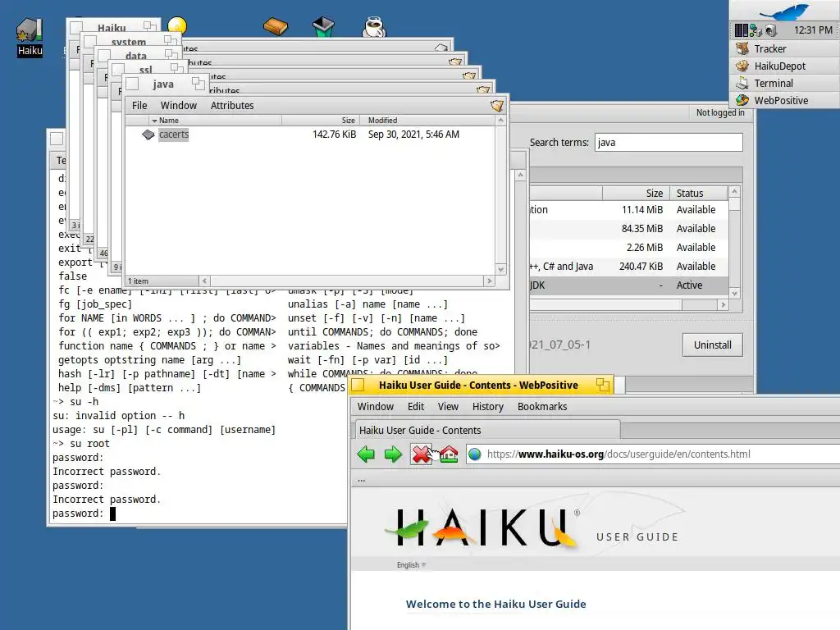
Task: Launch Tracker from the Deskbar list
Action: click(x=784, y=48)
